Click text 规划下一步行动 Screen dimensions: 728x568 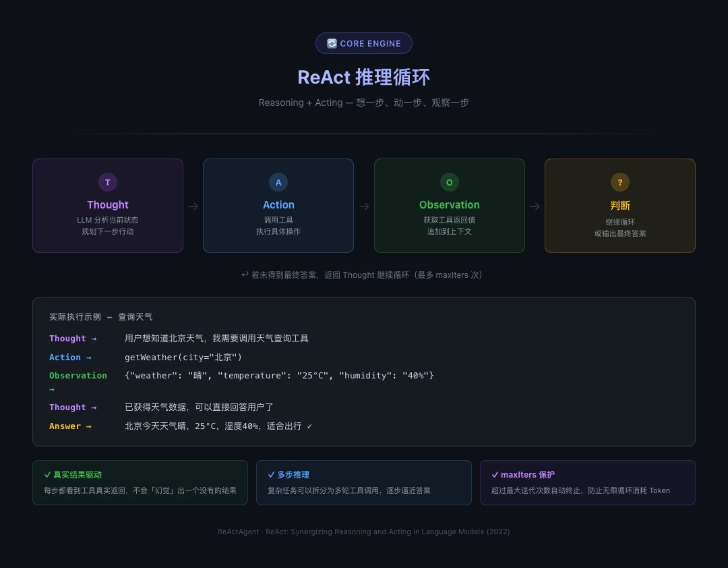[x=108, y=231]
